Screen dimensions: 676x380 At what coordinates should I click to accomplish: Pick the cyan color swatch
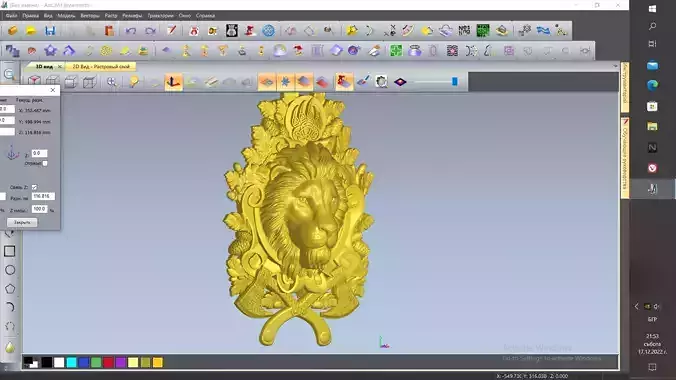coord(72,362)
